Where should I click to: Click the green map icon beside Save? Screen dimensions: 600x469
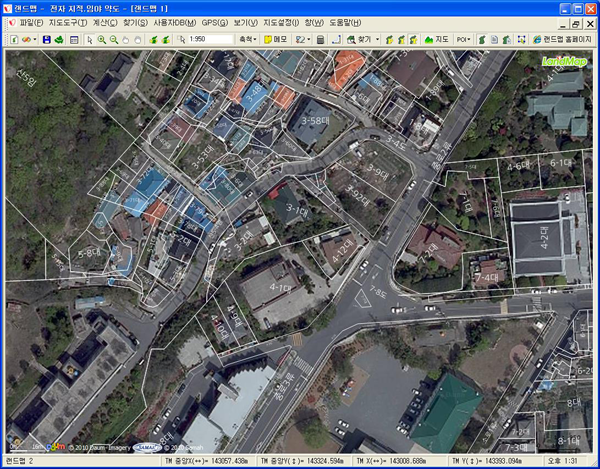59,39
